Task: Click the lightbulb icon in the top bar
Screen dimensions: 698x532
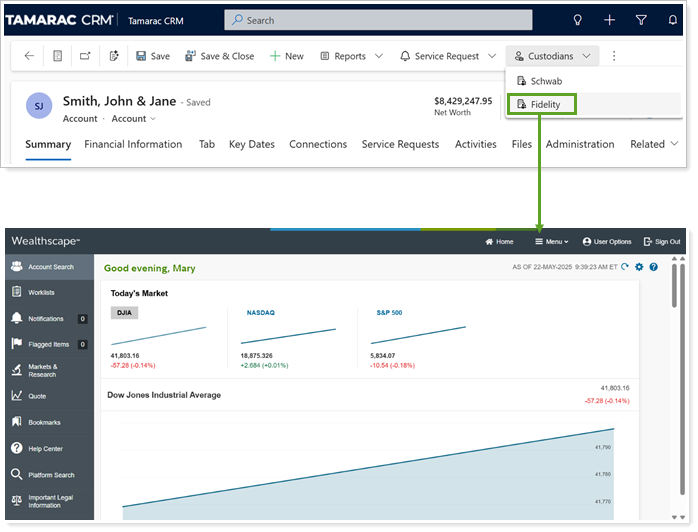Action: coord(577,20)
